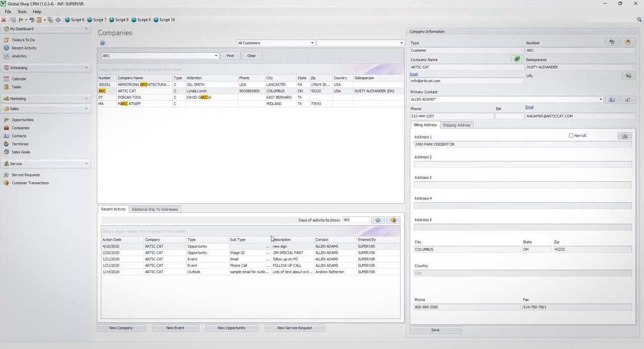
Task: Collapse the Service section
Action: 86,164
